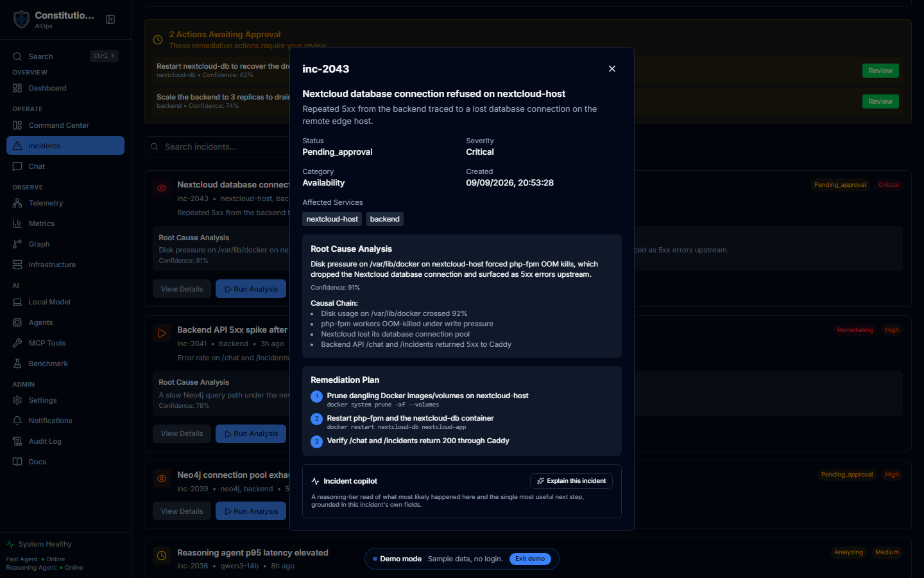Click the Metrics chart icon
Screen dimensions: 924x578
[x=17, y=223]
